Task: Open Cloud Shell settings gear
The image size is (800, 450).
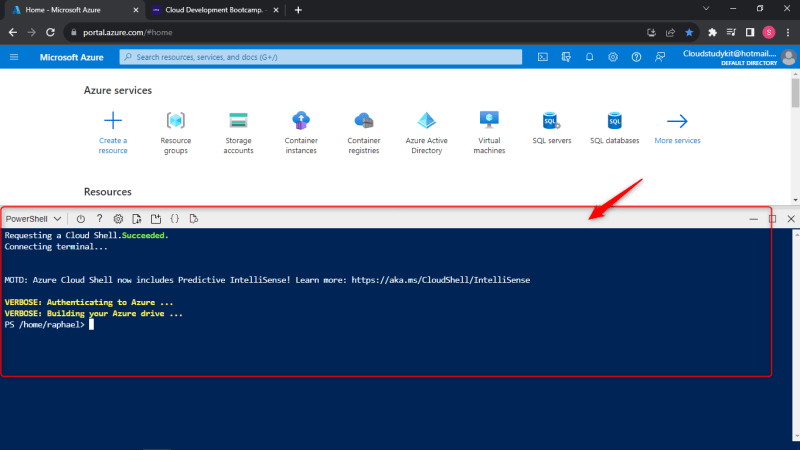Action: [118, 219]
